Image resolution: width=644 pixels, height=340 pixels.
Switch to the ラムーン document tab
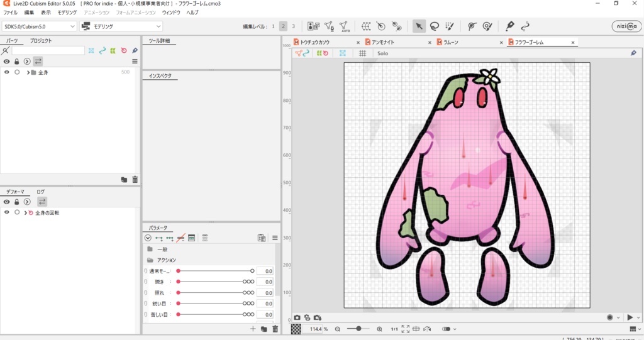pos(450,42)
